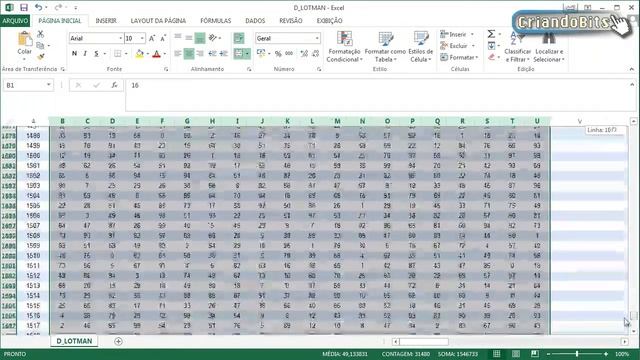Decrease the cell indent
Viewport: 640px width, 360px height.
(212, 53)
